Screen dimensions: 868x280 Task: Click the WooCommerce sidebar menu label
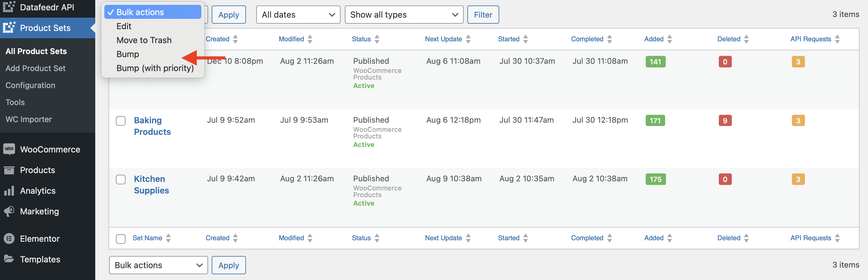[50, 149]
